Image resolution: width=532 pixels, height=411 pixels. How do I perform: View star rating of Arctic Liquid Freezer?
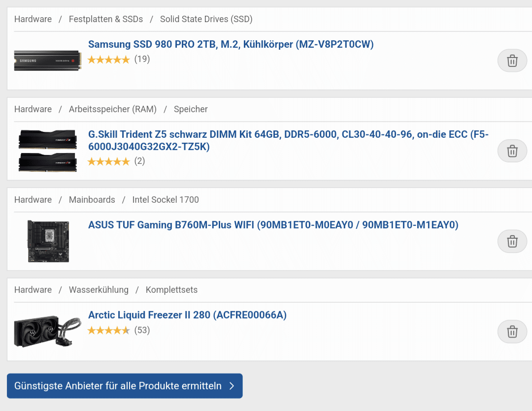point(108,330)
